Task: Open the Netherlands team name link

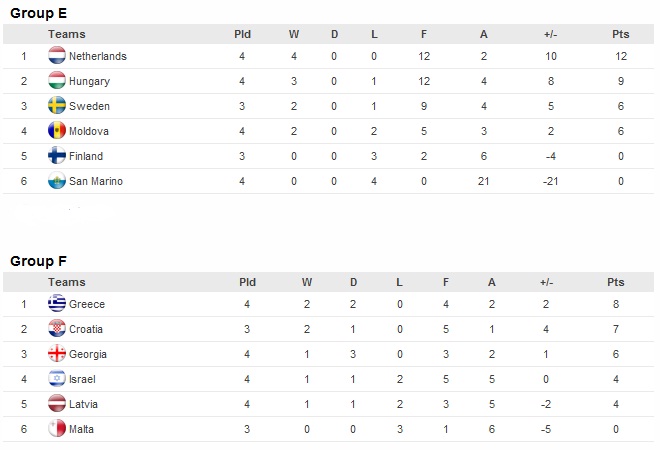Action: [x=98, y=56]
